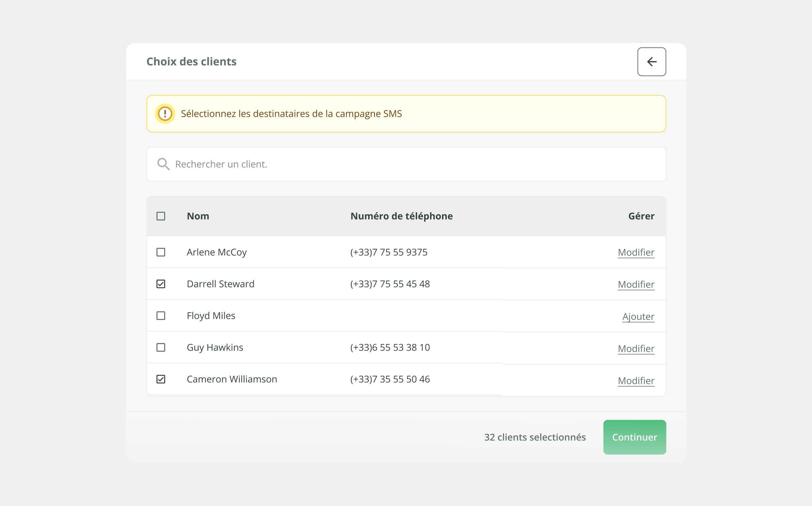Toggle the select-all checkbox in header
This screenshot has width=812, height=506.
[x=161, y=216]
